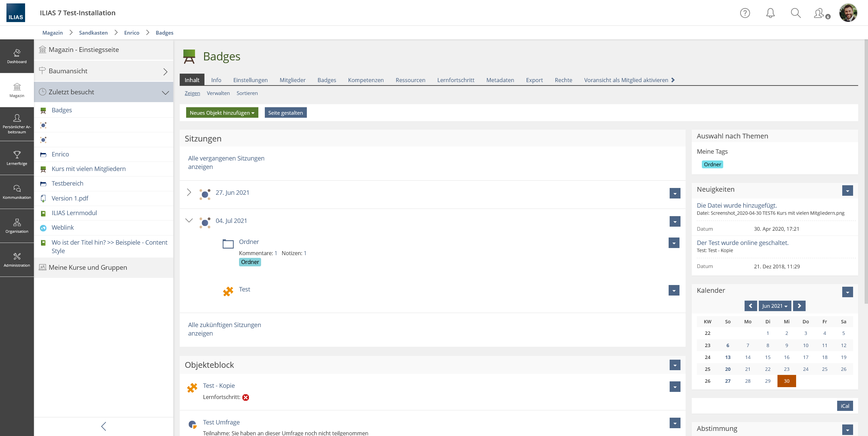The image size is (868, 436).
Task: Switch to the Lernfortschritt tab
Action: coord(455,80)
